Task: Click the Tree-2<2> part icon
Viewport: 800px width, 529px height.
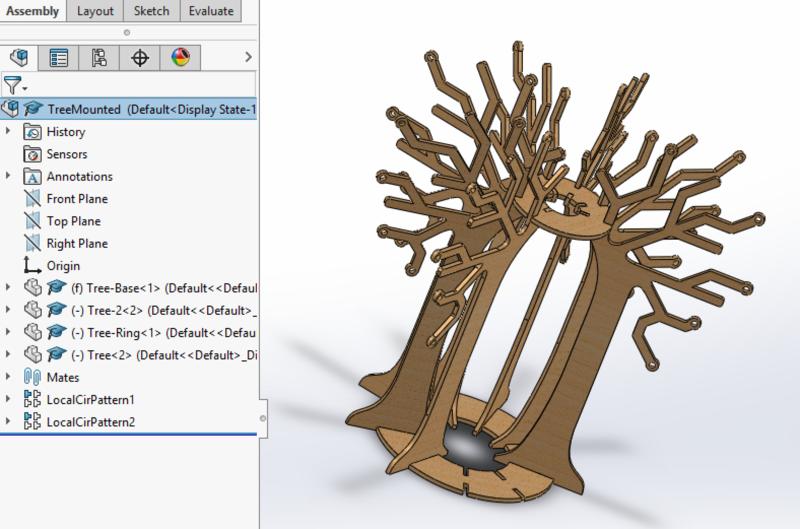Action: coord(33,310)
